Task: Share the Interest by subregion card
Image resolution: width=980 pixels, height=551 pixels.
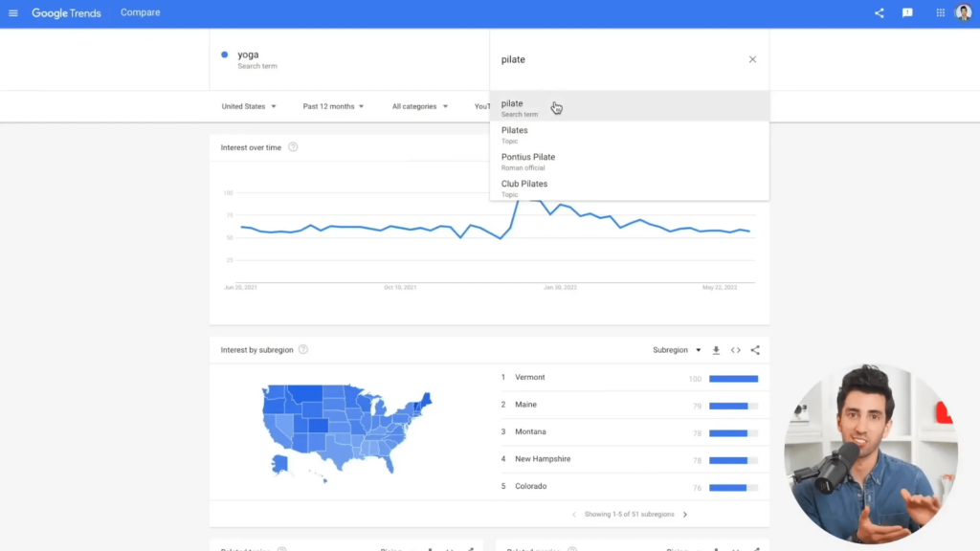Action: (755, 350)
